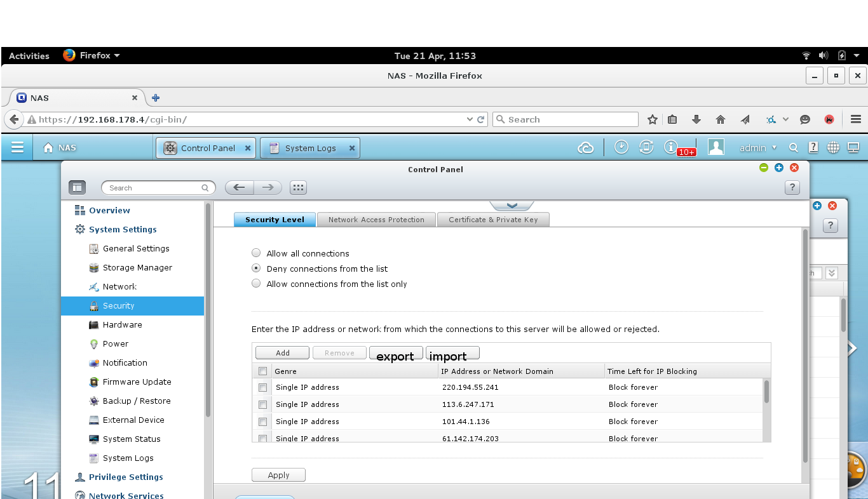Open NAS help book icon
This screenshot has width=868, height=499.
813,147
